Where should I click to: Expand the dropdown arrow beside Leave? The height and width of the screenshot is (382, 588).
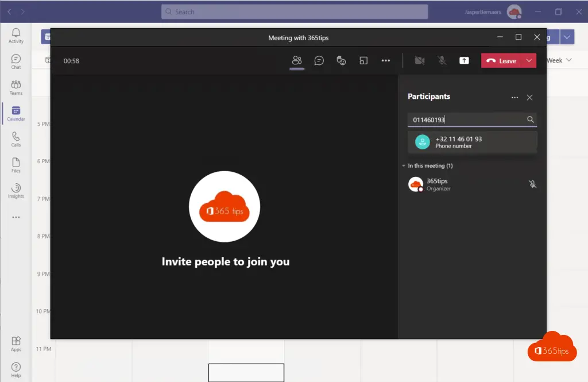click(x=529, y=61)
